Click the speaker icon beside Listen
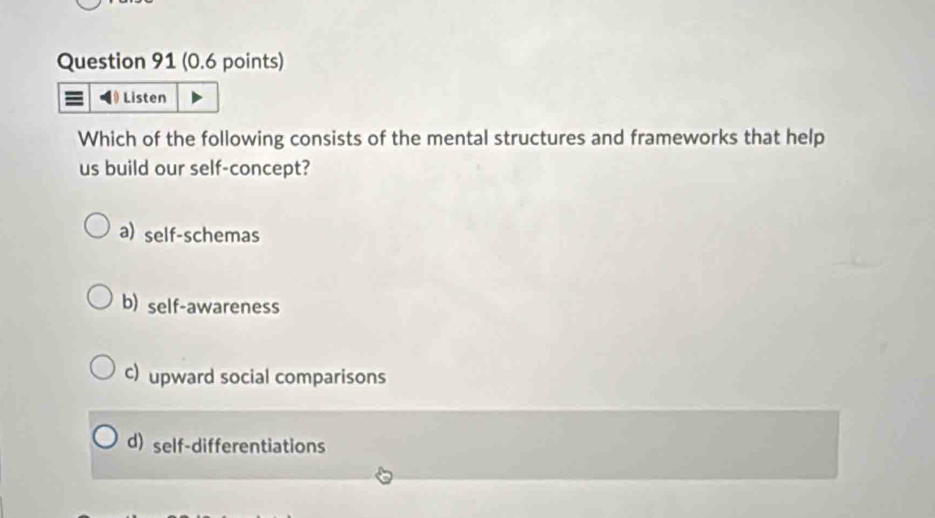 [x=110, y=98]
